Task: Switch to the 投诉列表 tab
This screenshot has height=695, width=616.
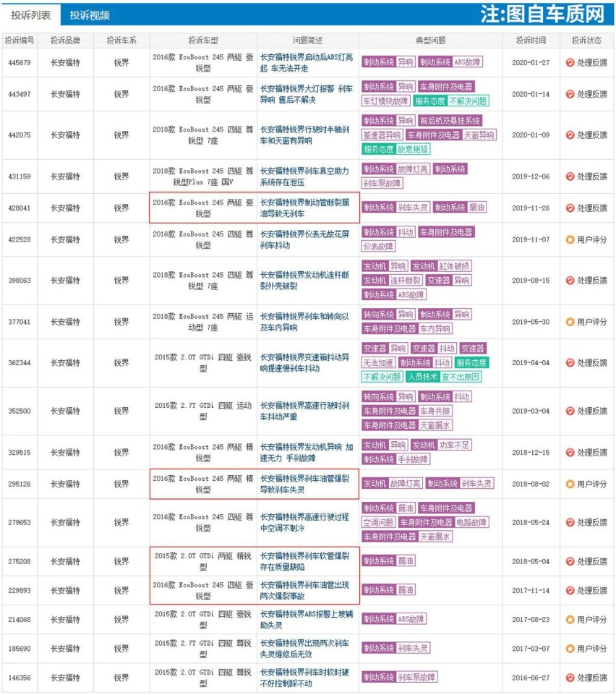Action: click(x=30, y=15)
